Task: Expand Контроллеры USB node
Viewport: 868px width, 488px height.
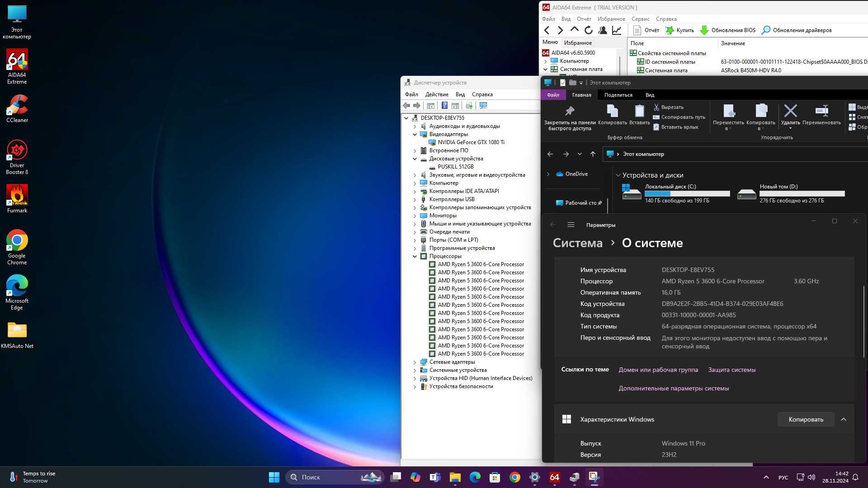Action: click(415, 199)
